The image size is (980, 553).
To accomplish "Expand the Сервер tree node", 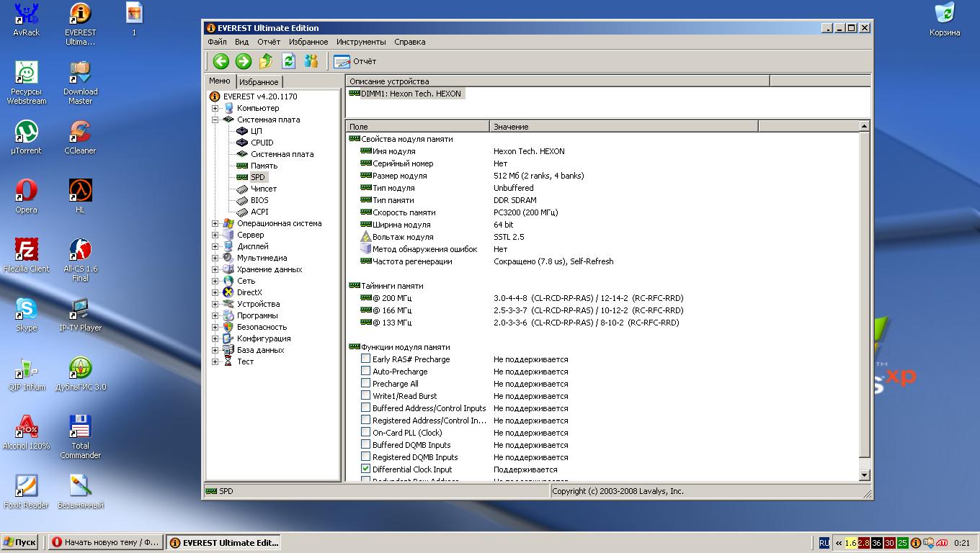I will pyautogui.click(x=215, y=235).
